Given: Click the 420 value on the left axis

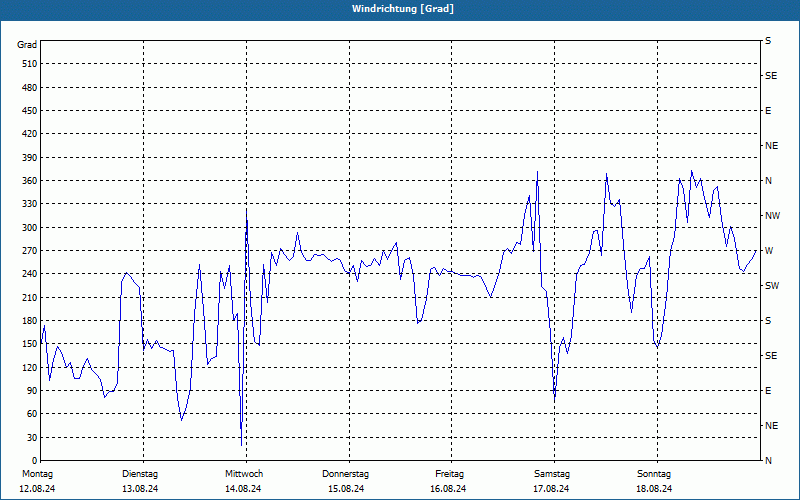Looking at the screenshot, I should tap(30, 134).
